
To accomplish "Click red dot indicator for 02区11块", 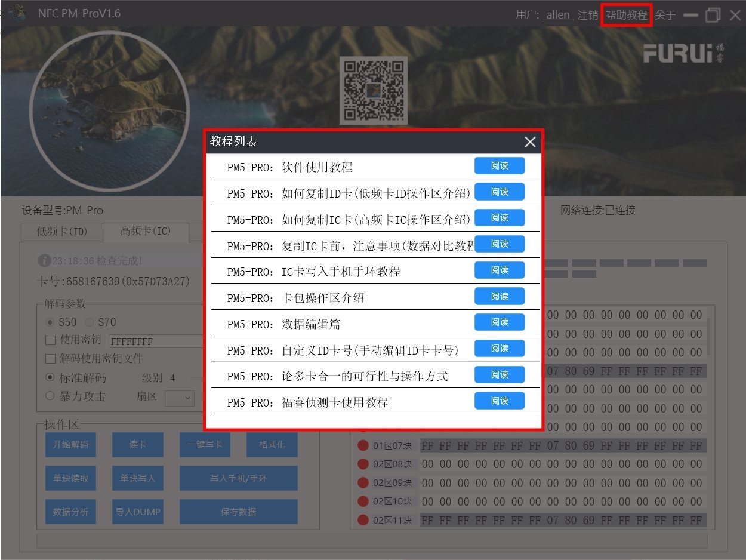I will click(x=363, y=520).
